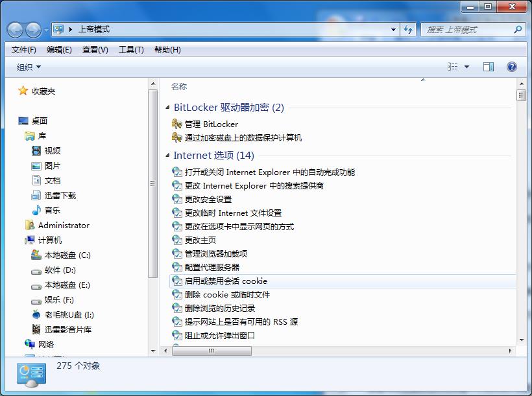Open the 工具(T) menu

(131, 50)
